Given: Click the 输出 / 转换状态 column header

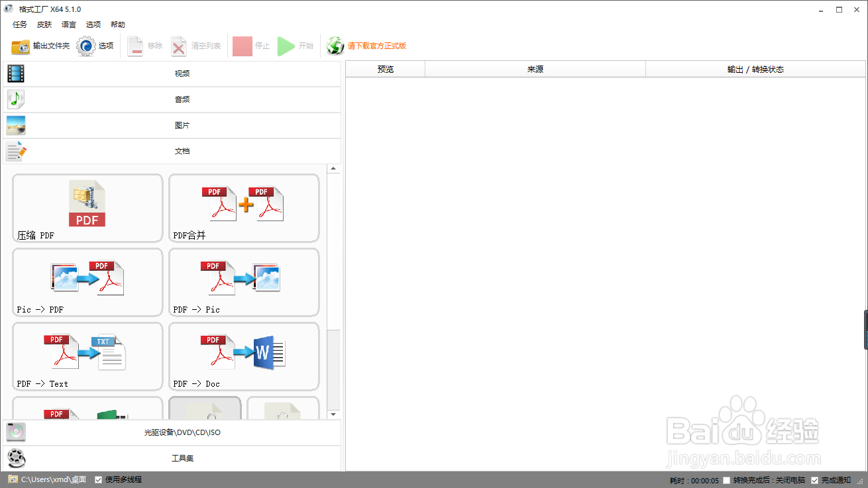Looking at the screenshot, I should tap(755, 69).
